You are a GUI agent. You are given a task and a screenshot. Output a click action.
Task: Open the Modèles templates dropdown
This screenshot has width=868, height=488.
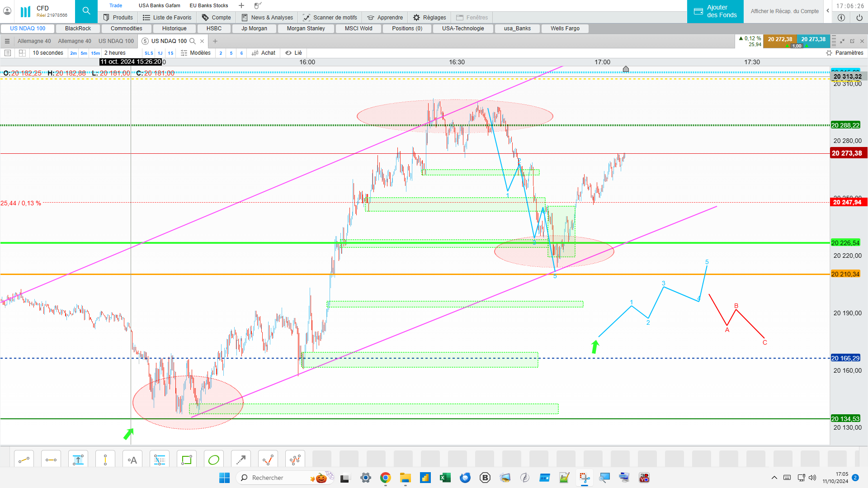tap(196, 53)
